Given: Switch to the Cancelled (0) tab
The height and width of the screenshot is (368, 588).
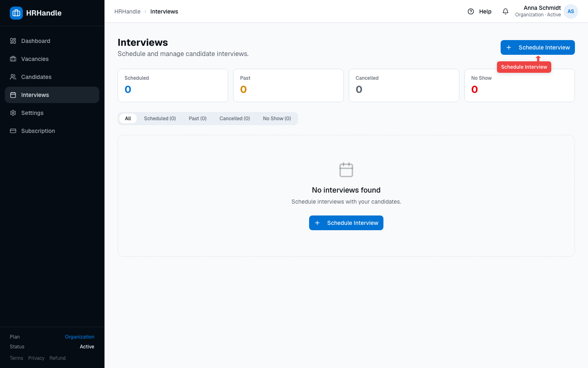Looking at the screenshot, I should 235,119.
